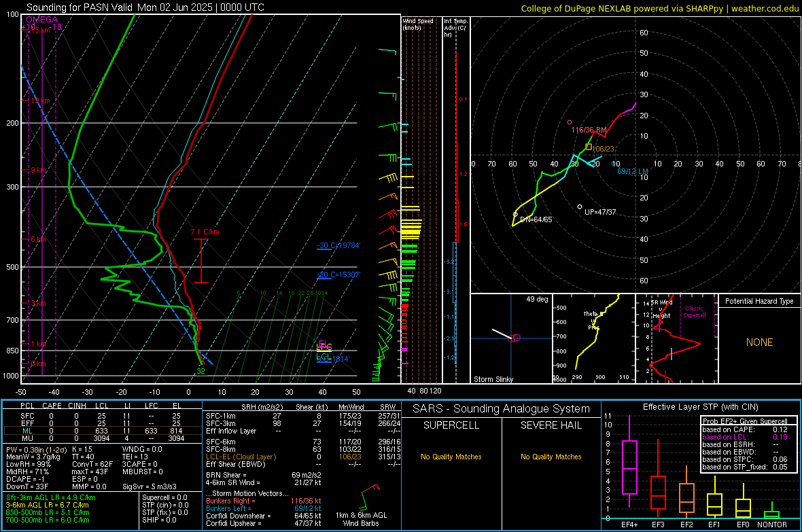802x532 pixels.
Task: Click the '-20 C=15307'' height label
Action: 338,274
